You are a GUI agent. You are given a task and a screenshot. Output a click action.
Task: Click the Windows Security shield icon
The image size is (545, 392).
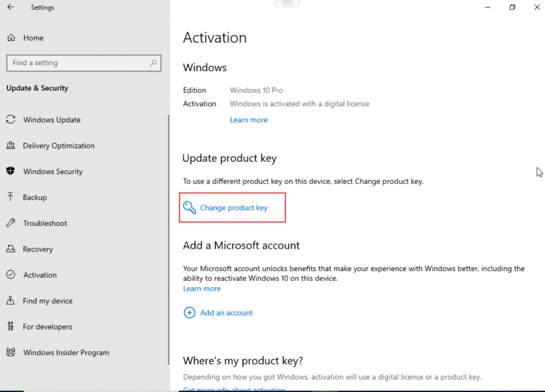point(11,171)
